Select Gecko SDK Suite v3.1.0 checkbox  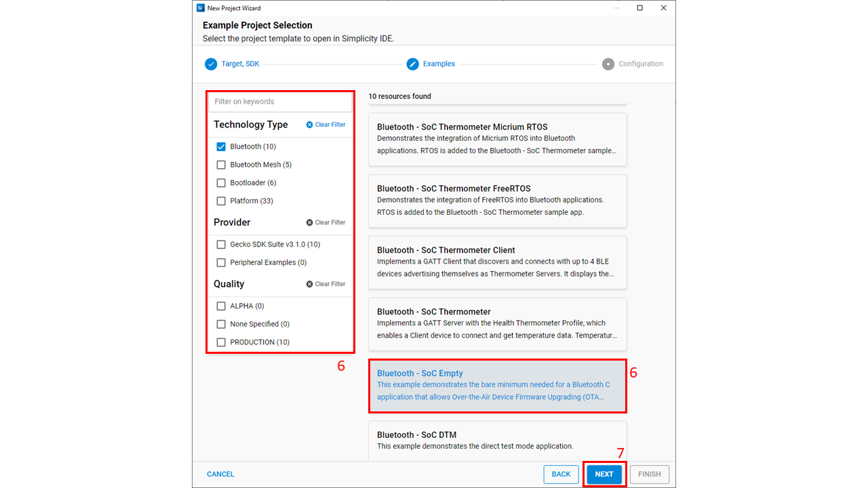coord(221,245)
